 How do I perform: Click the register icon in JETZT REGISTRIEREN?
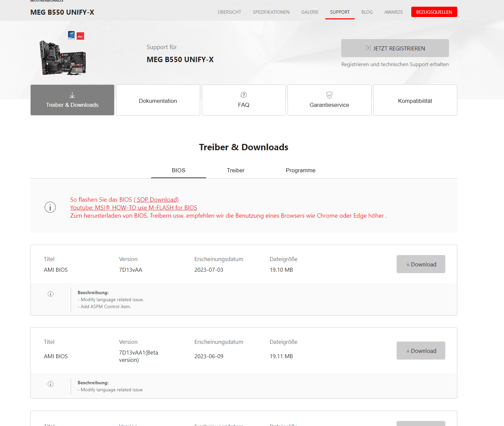pos(368,48)
